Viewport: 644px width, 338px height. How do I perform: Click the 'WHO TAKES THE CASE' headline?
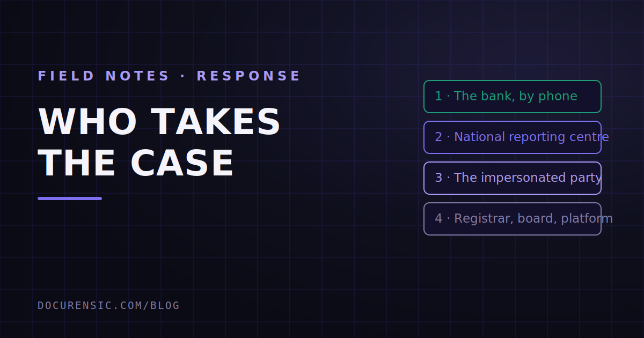tap(159, 143)
